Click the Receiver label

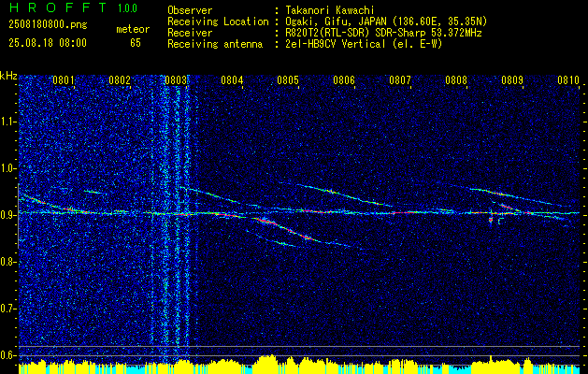(x=190, y=33)
